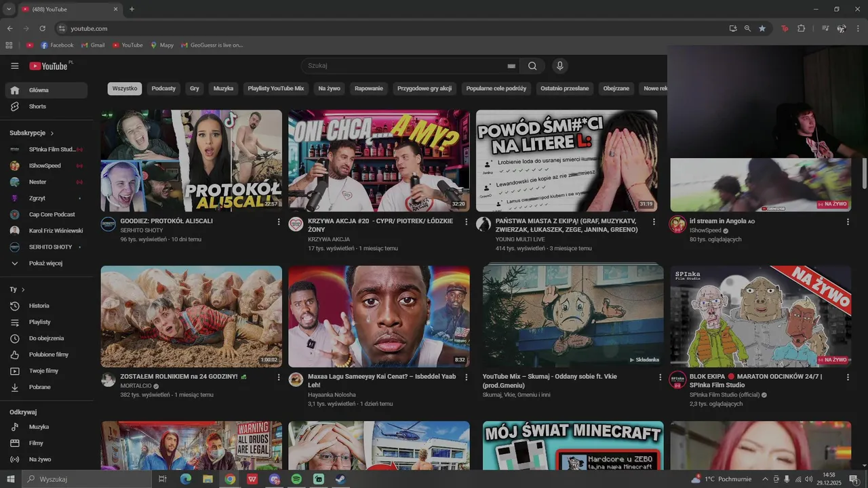Open the YouTube hamburger guide menu
This screenshot has height=488, width=868.
click(14, 66)
